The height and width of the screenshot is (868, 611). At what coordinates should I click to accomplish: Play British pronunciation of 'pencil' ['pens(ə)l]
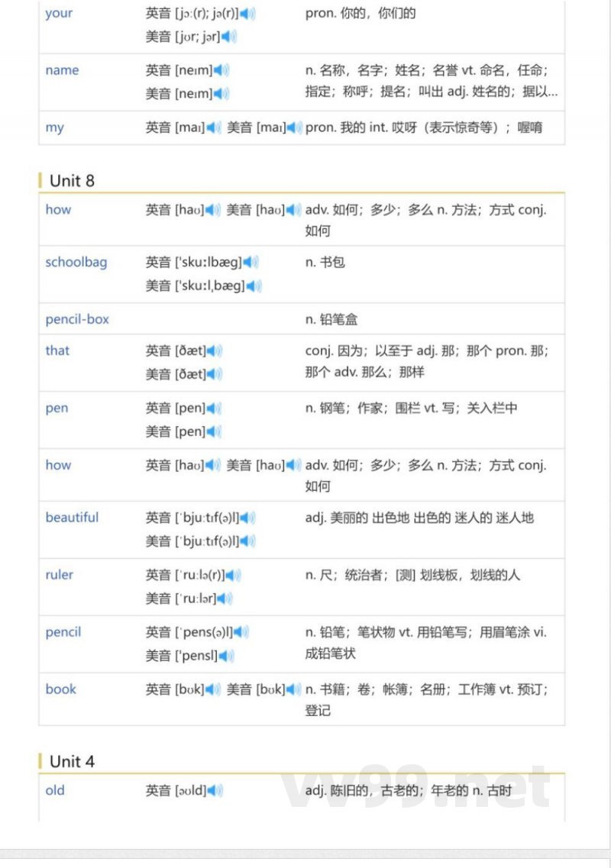241,633
